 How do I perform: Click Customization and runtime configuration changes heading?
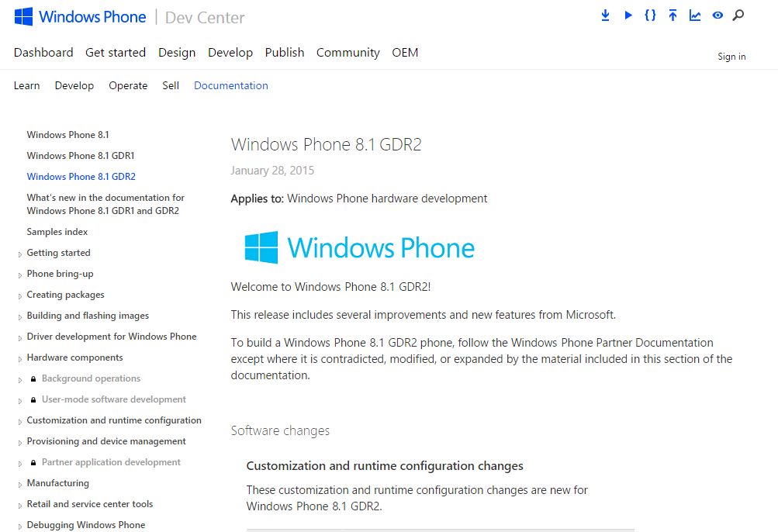[x=385, y=466]
